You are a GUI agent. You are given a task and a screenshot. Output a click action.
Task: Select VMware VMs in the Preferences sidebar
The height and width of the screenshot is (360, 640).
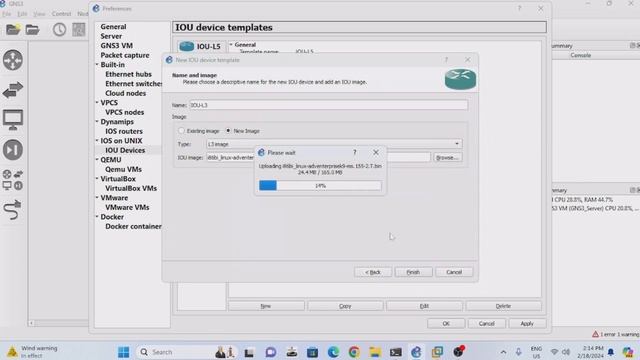click(127, 207)
